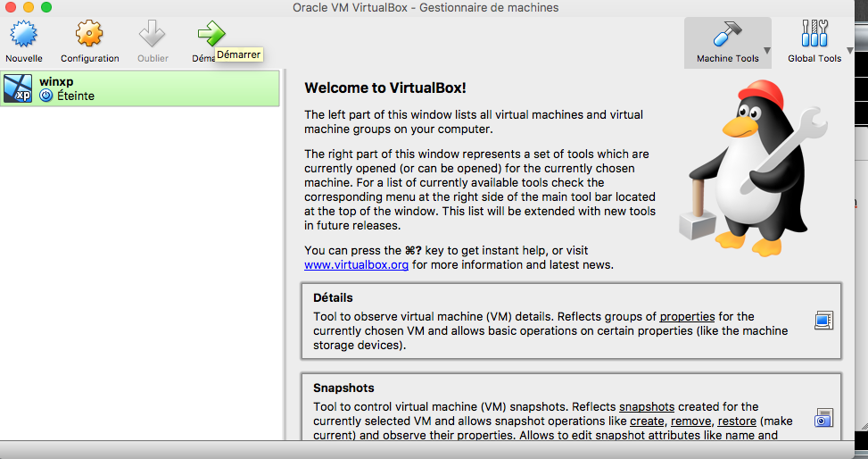
Task: Click the create snapshot link
Action: pyautogui.click(x=647, y=421)
